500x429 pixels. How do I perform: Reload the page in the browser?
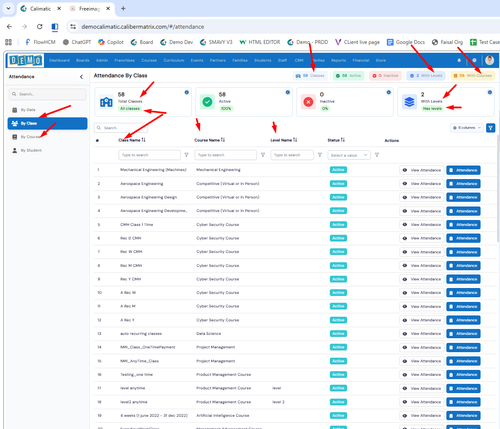coord(39,27)
